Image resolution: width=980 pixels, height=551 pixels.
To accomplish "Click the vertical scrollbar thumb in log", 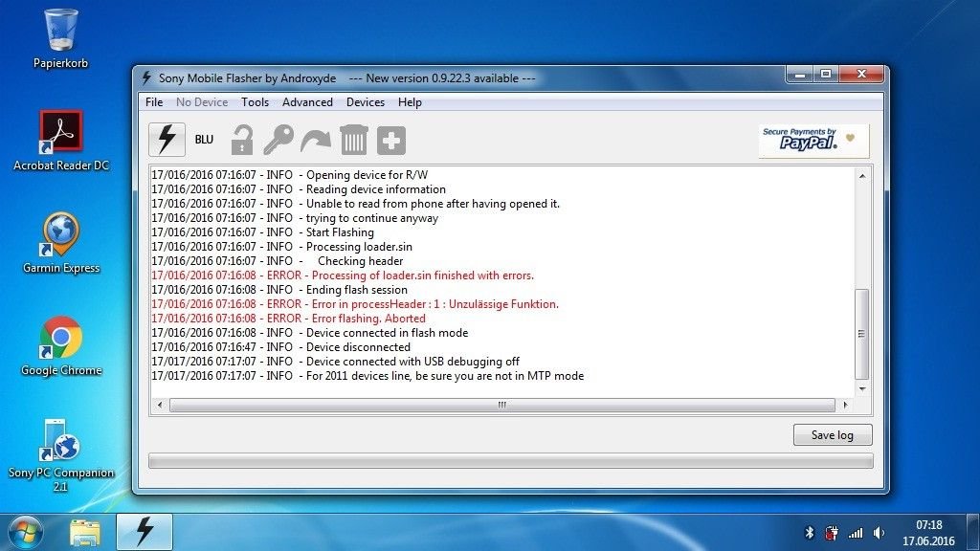I will click(x=862, y=334).
